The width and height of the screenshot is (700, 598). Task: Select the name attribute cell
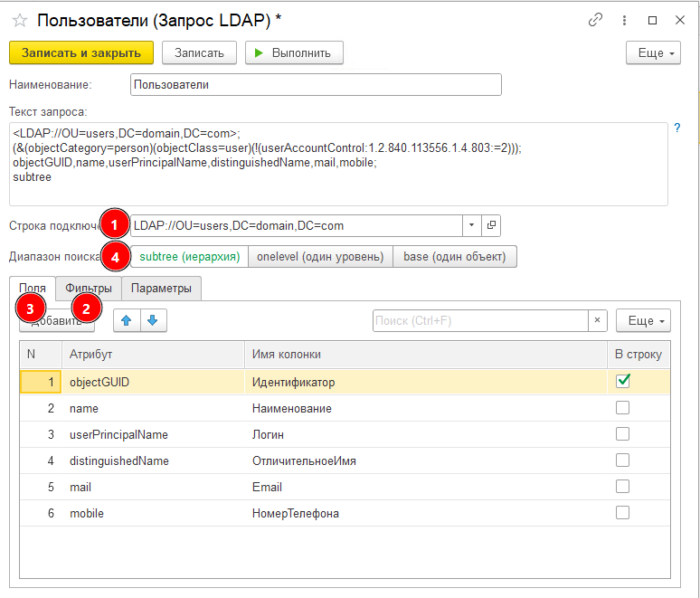[x=153, y=408]
